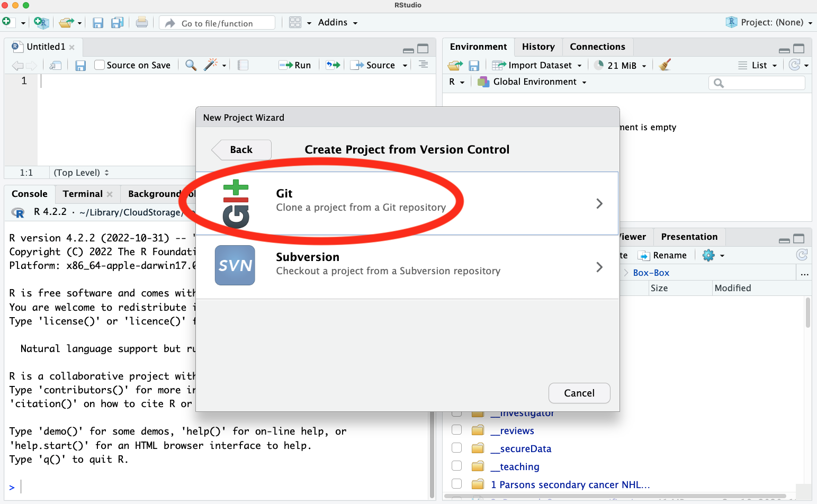Screen dimensions: 817x504
Task: Open the (Top Level) scope selector
Action: (81, 173)
